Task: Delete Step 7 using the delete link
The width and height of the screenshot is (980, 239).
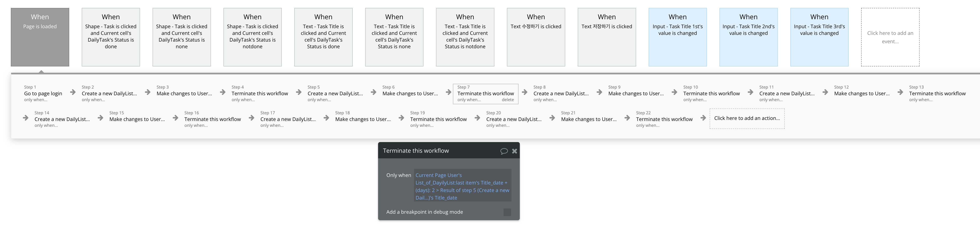Action: [x=508, y=100]
